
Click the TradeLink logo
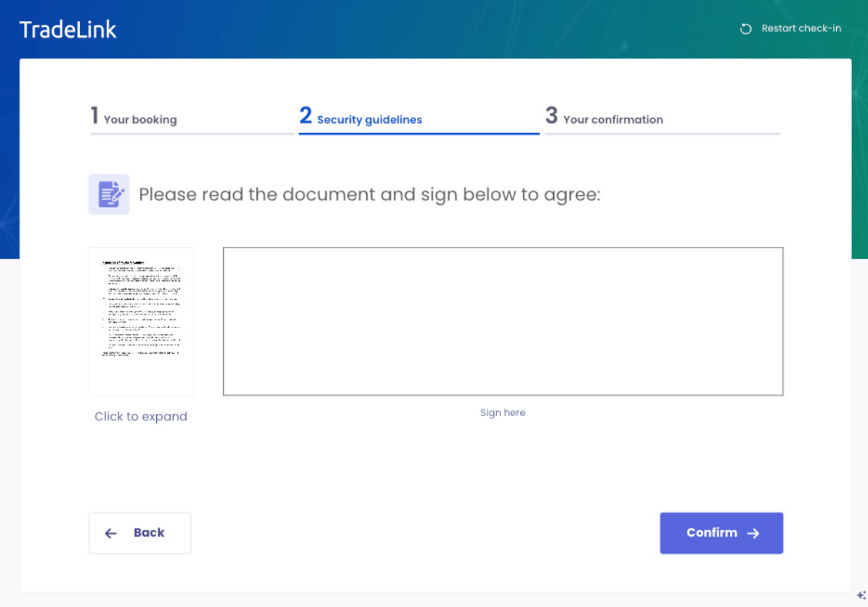pyautogui.click(x=68, y=29)
